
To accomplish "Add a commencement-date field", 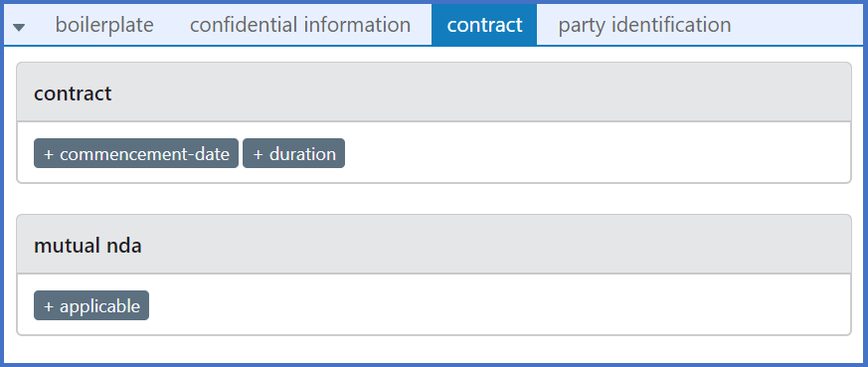I will 136,153.
